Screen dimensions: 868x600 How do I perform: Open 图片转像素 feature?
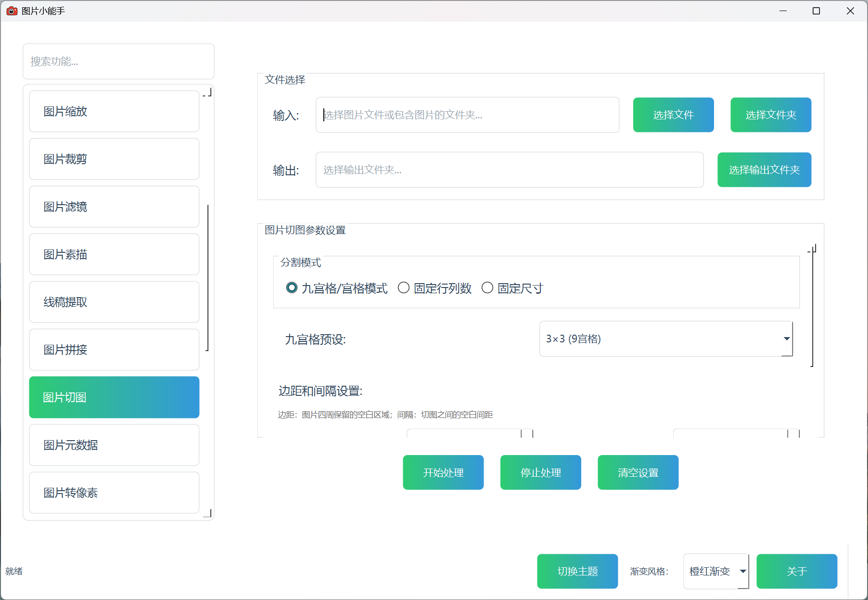114,493
